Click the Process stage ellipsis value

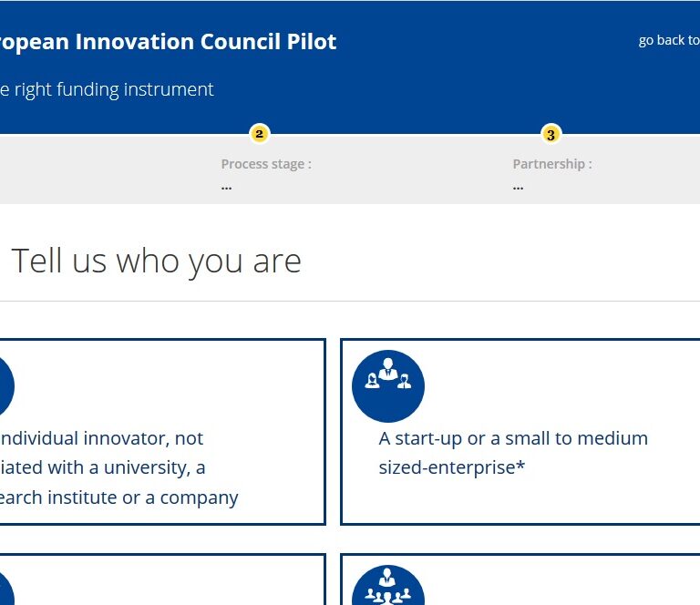pos(226,186)
